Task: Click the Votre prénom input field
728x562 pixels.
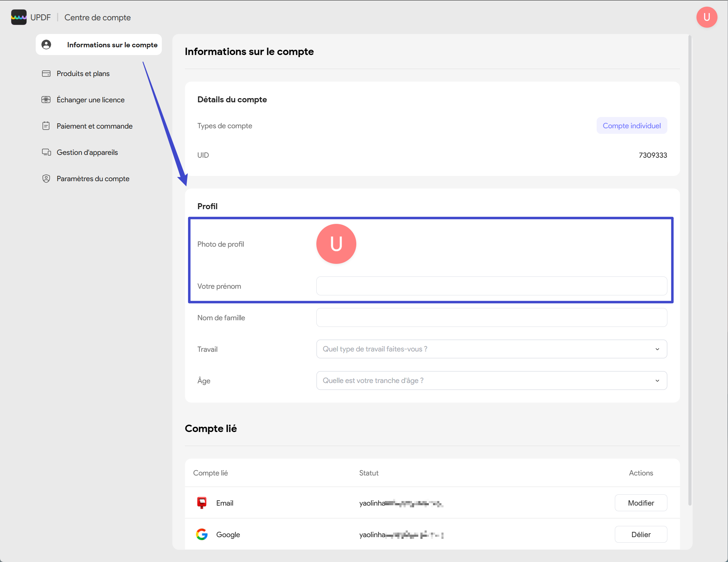Action: click(x=492, y=286)
